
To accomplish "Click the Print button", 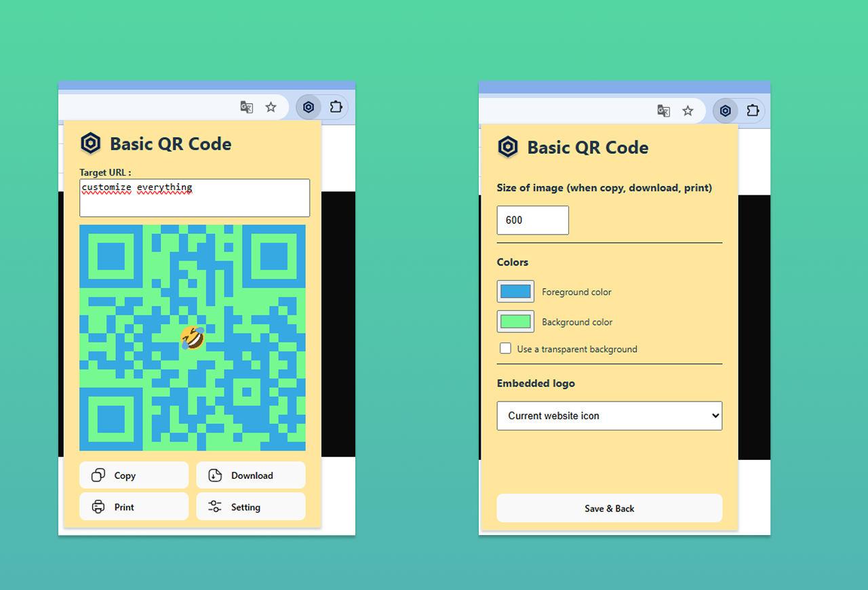I will point(134,507).
